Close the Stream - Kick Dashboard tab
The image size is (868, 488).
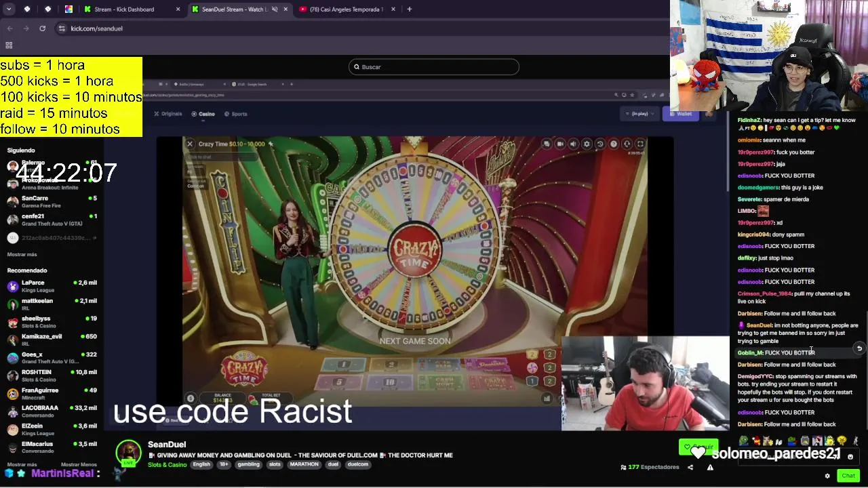pos(178,9)
